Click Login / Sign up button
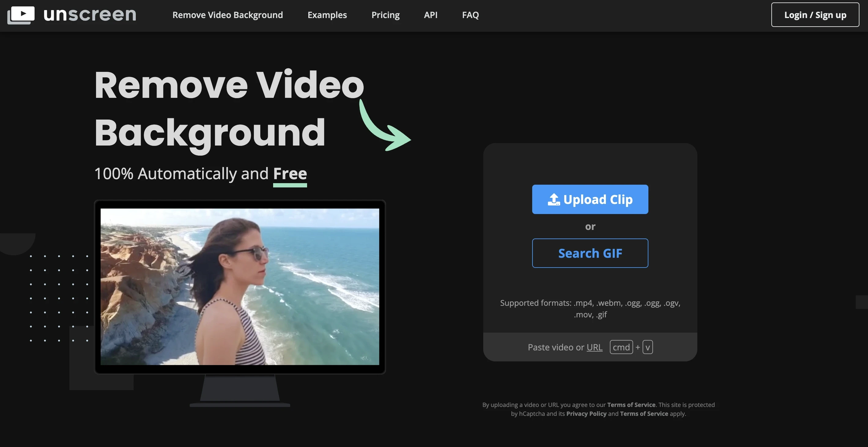 coord(815,15)
